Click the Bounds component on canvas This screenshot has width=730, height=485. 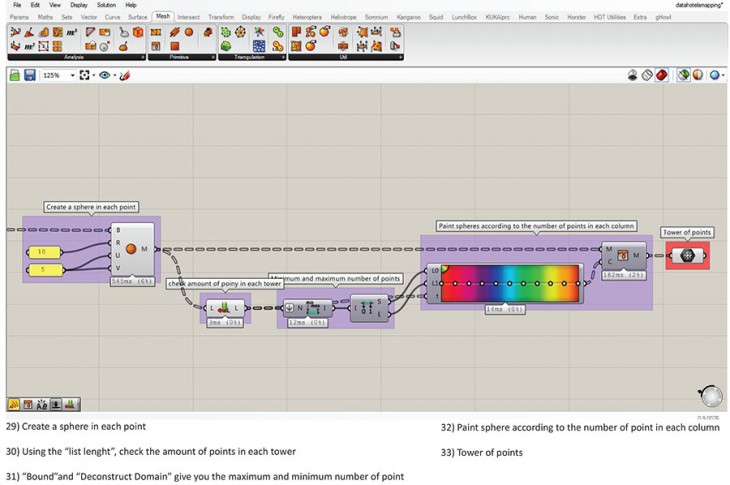click(306, 308)
